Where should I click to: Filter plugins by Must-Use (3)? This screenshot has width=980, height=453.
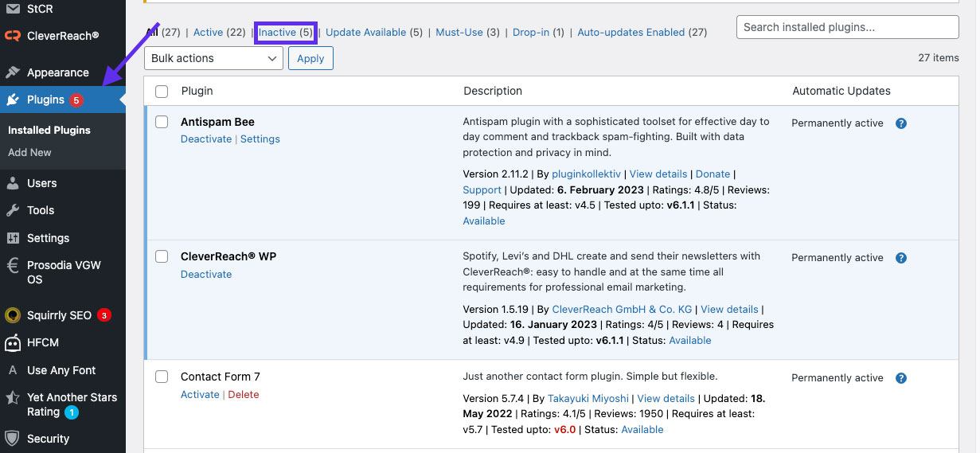click(468, 33)
